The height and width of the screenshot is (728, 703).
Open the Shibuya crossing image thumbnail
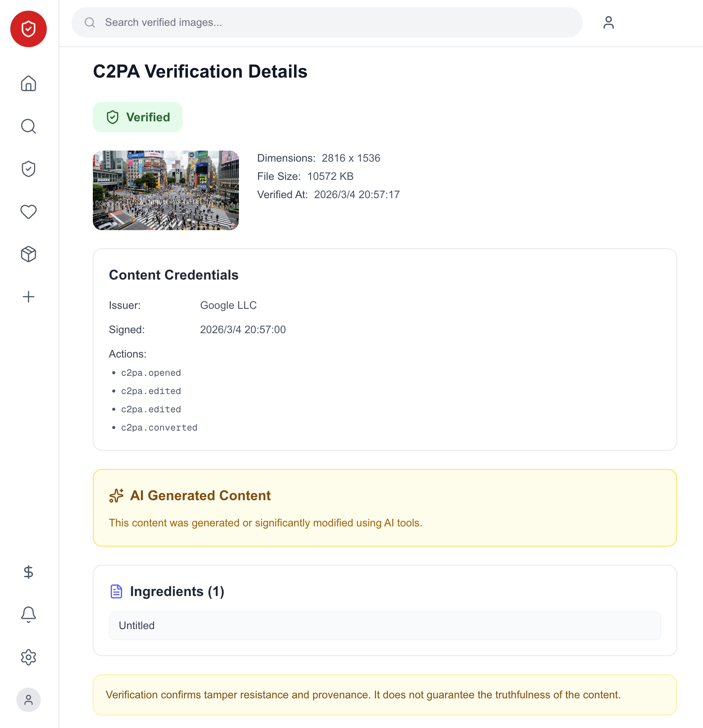(x=166, y=190)
